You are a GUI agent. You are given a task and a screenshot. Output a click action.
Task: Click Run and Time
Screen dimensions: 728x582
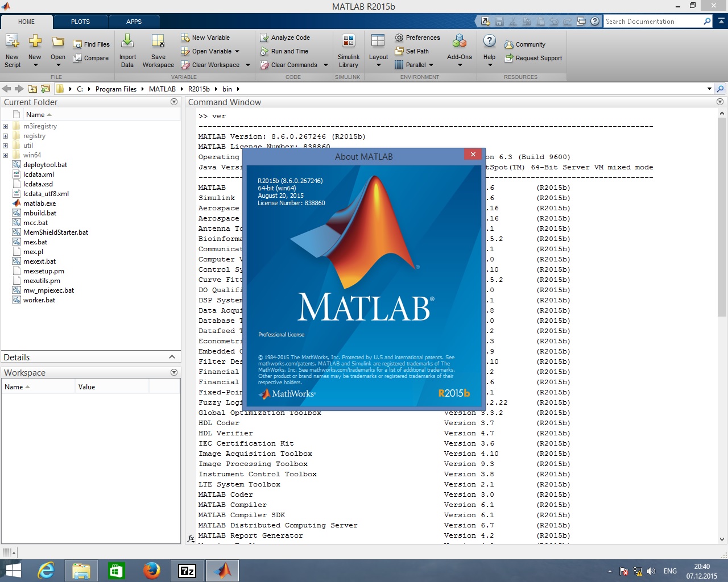284,51
